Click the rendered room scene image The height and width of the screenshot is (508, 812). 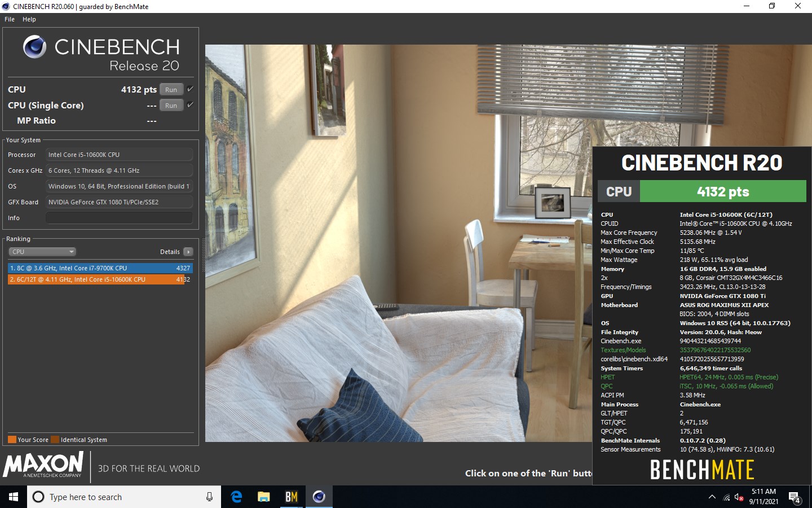click(x=399, y=243)
